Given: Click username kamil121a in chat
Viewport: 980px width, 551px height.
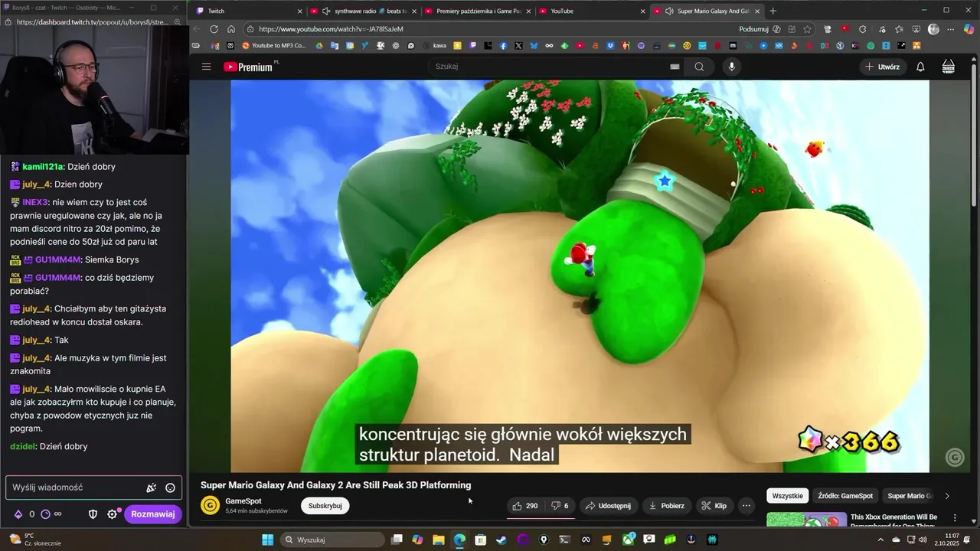Looking at the screenshot, I should click(x=43, y=167).
